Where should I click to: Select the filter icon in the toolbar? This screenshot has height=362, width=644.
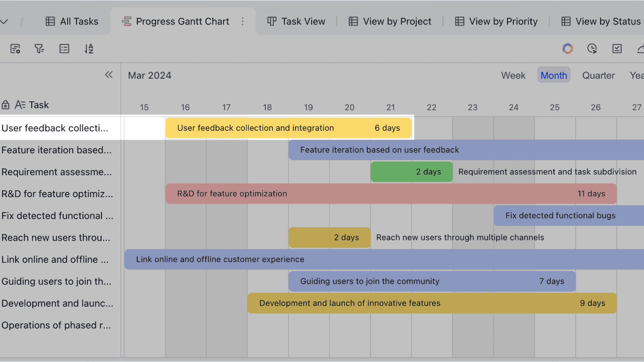tap(39, 49)
